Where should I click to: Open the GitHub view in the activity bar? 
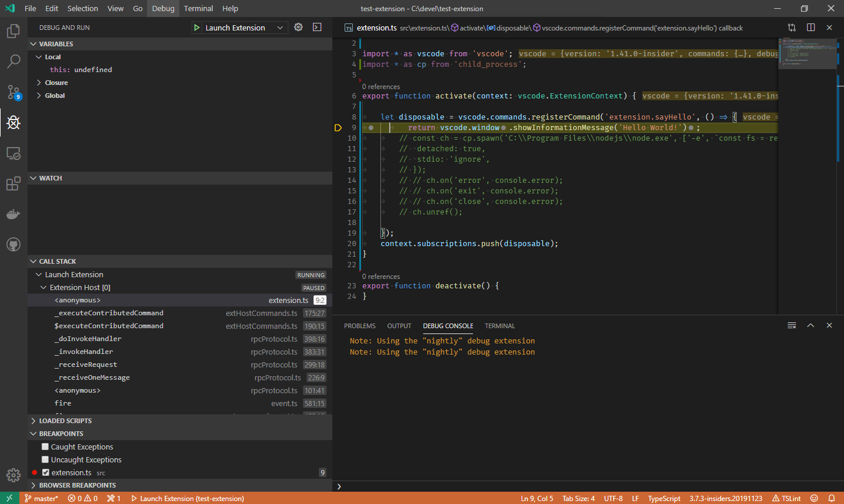point(13,244)
